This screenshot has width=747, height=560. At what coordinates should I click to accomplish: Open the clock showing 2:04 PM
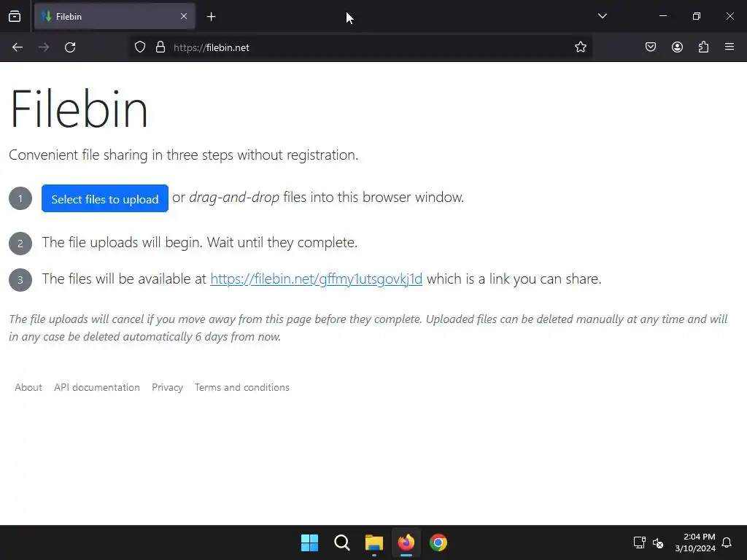coord(695,542)
